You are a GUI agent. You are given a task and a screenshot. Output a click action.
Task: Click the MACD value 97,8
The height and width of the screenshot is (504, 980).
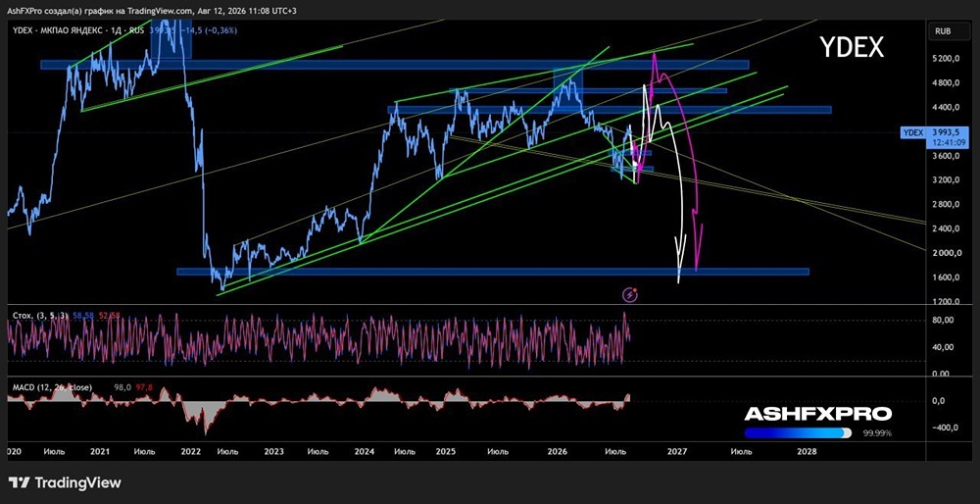[144, 387]
